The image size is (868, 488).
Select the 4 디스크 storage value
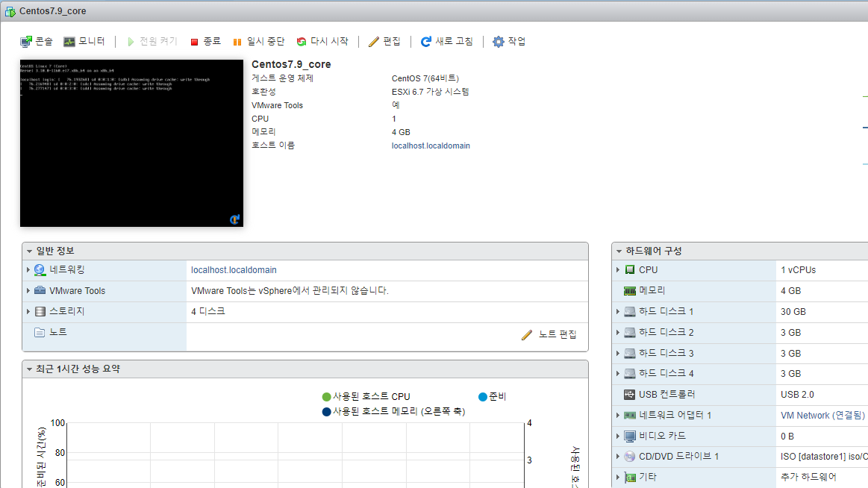click(x=208, y=311)
